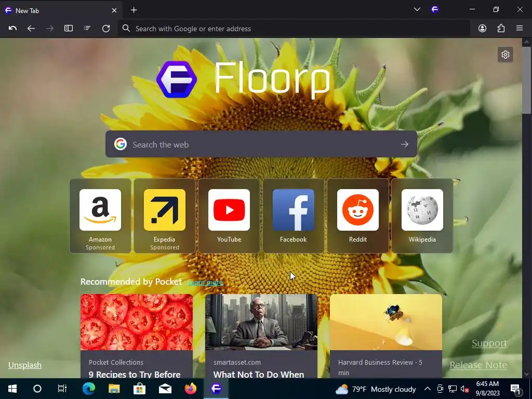Launch Firefox from taskbar
Screen dimensions: 532x399
click(x=190, y=389)
